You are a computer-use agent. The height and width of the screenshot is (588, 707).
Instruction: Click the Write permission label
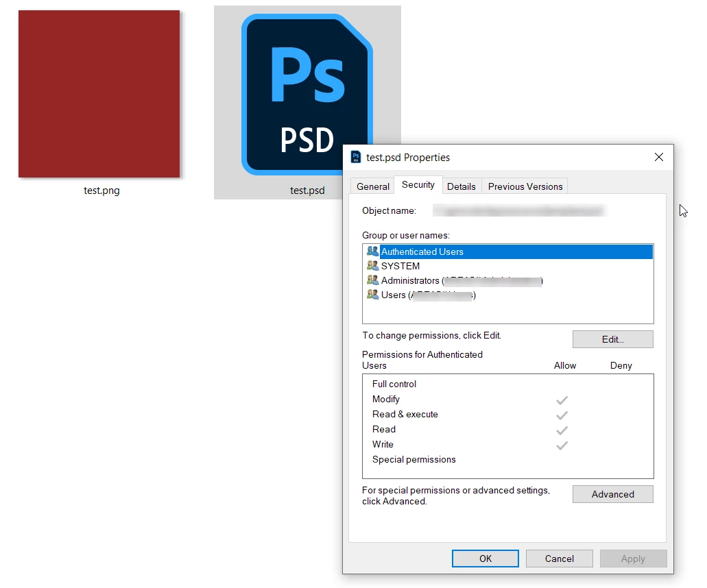click(x=383, y=444)
